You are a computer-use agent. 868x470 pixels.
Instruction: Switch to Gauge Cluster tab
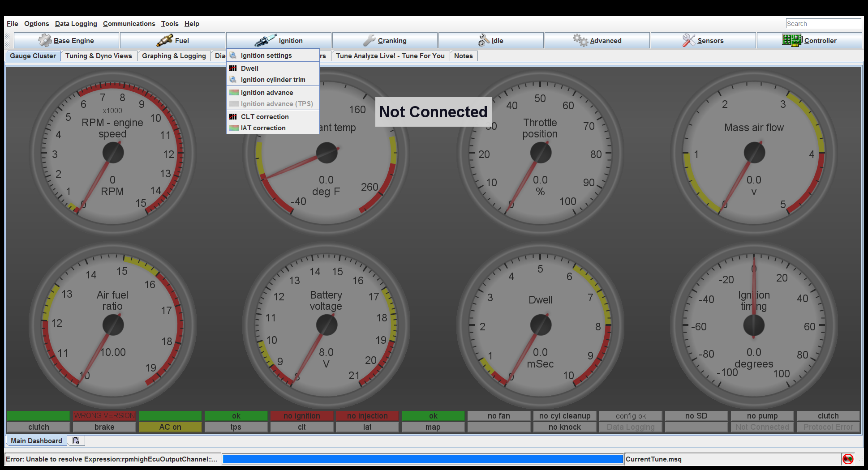(33, 56)
